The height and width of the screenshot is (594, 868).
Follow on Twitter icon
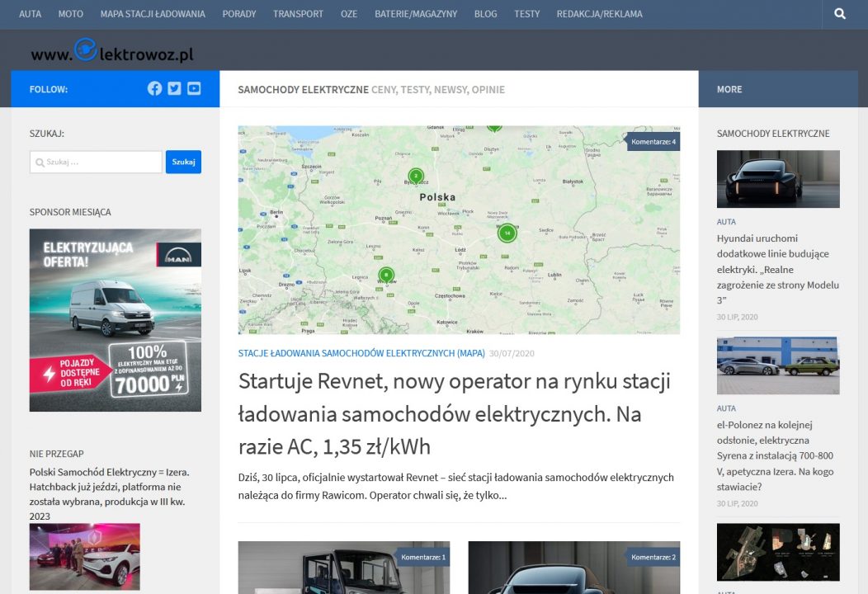tap(174, 88)
